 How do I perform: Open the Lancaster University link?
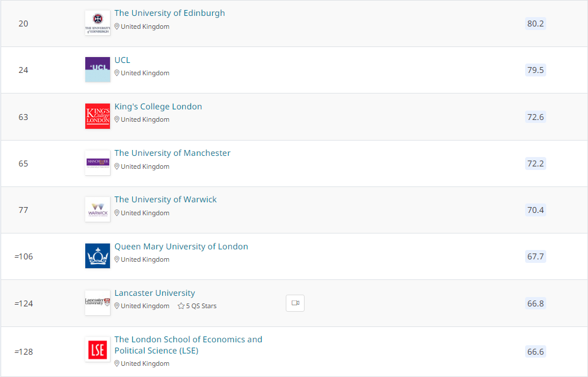pos(155,293)
